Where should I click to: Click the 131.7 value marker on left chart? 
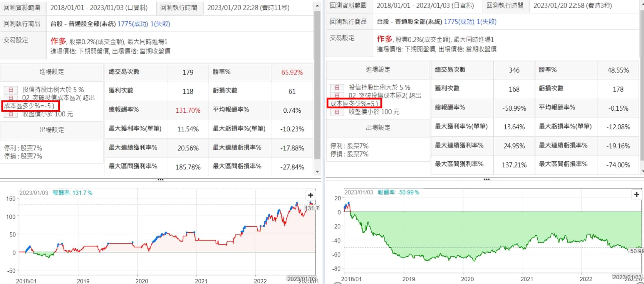coord(312,208)
